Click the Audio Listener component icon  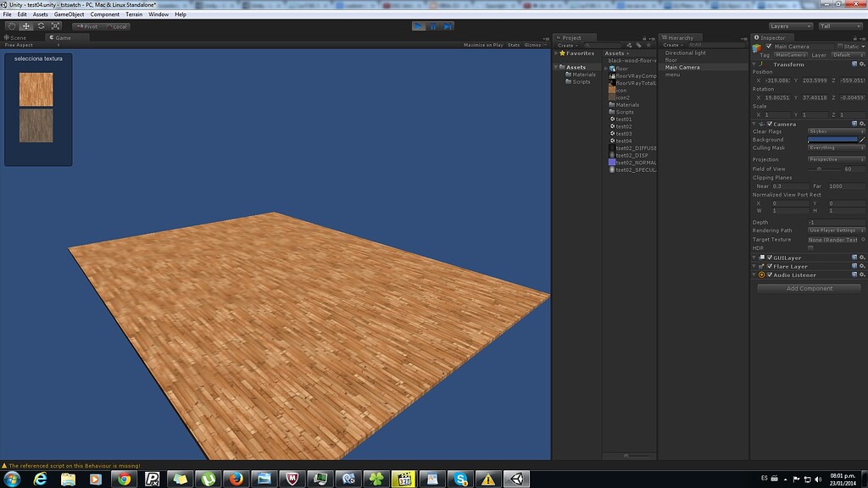(x=761, y=274)
